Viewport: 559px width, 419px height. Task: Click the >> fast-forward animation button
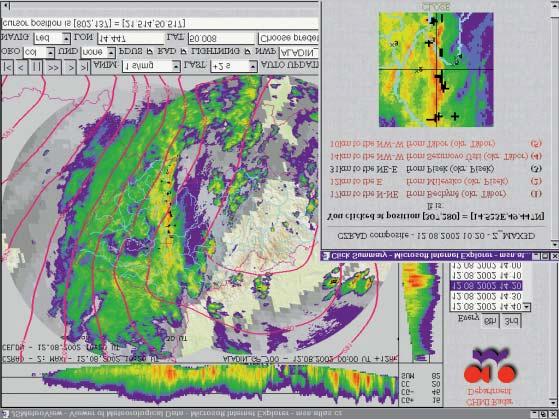click(53, 67)
